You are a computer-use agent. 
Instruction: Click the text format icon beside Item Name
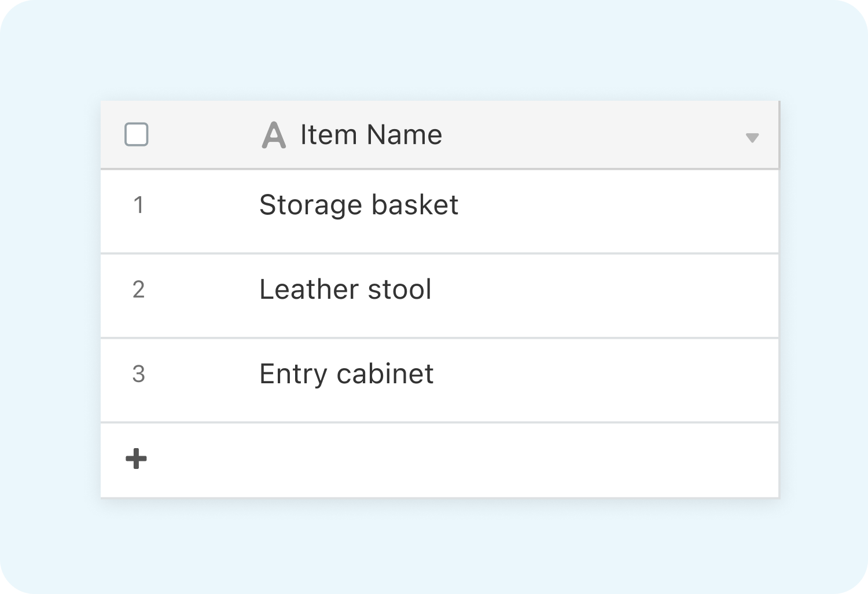[x=273, y=135]
